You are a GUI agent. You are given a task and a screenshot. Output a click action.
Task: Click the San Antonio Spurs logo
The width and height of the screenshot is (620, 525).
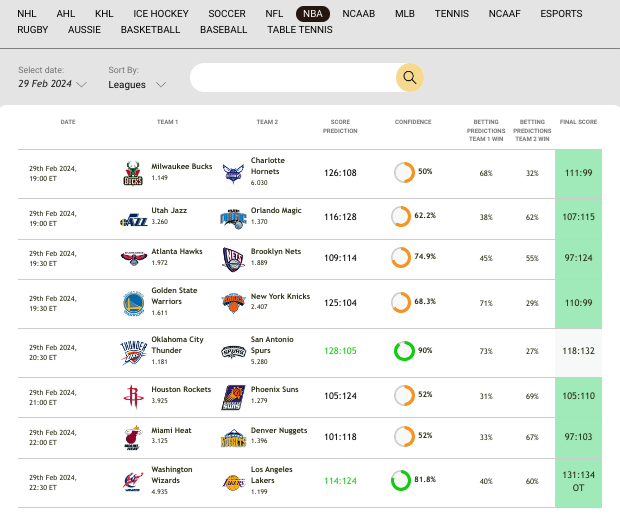pyautogui.click(x=233, y=351)
